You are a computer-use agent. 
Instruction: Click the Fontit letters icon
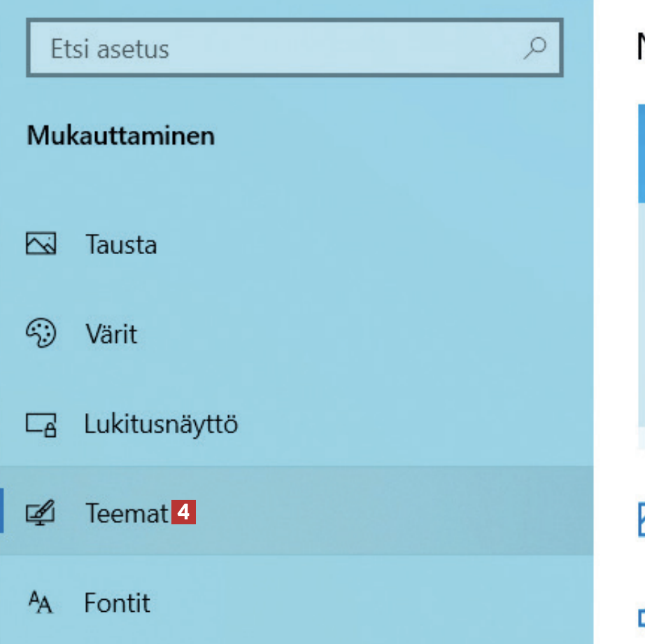coord(41,602)
